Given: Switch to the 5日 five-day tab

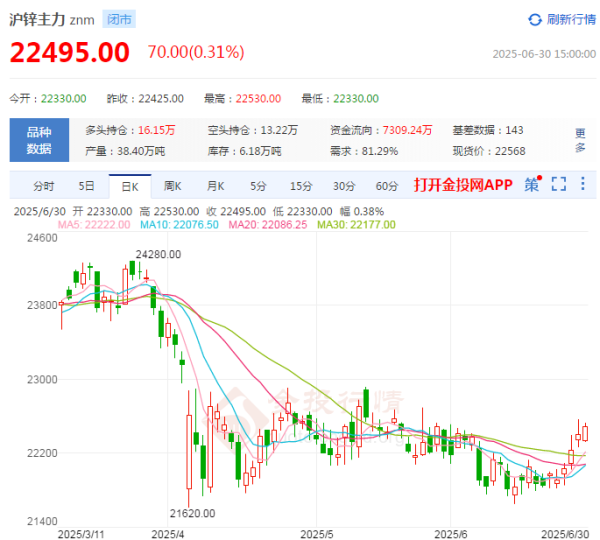Looking at the screenshot, I should [x=87, y=186].
